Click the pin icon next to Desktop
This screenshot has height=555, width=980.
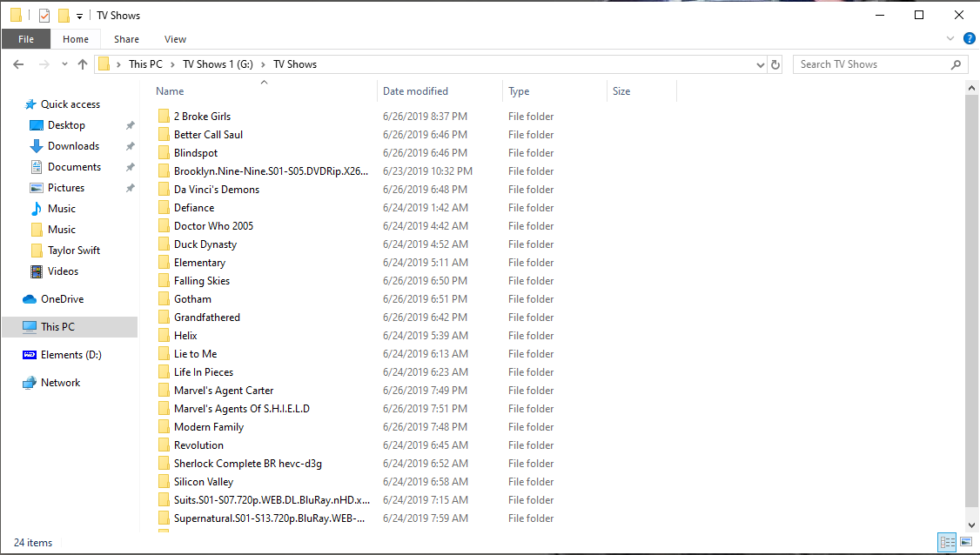click(x=130, y=125)
